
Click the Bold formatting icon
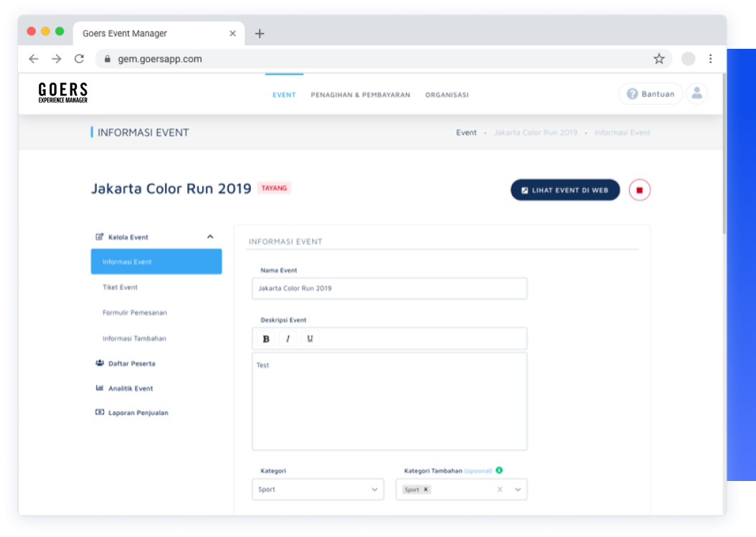pyautogui.click(x=266, y=339)
